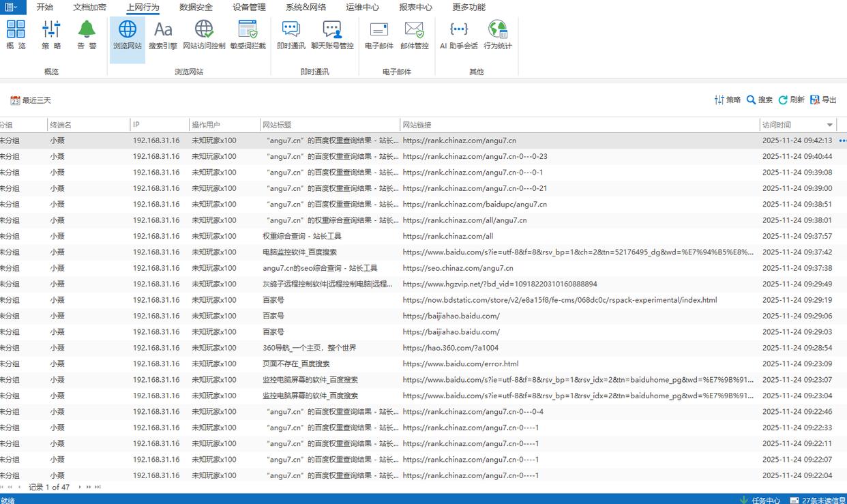Open the 策略 policy sliders icon in ribbon
This screenshot has width=847, height=504.
[x=51, y=35]
